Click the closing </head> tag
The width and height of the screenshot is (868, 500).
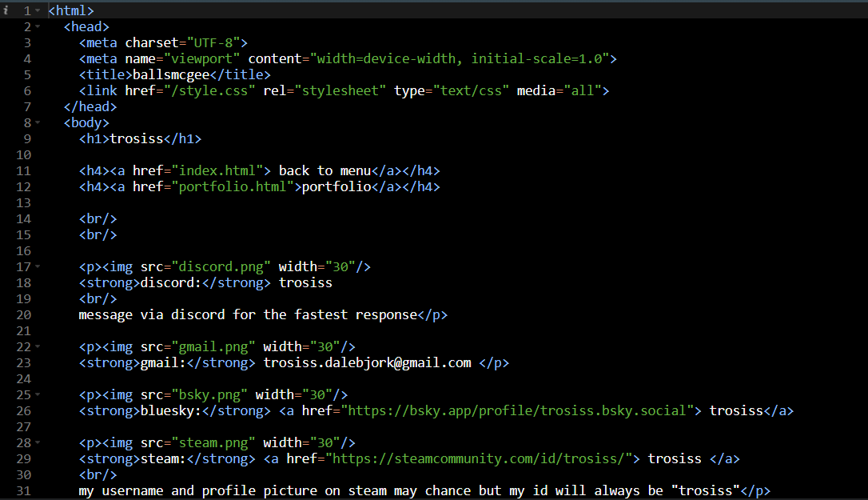(x=90, y=107)
